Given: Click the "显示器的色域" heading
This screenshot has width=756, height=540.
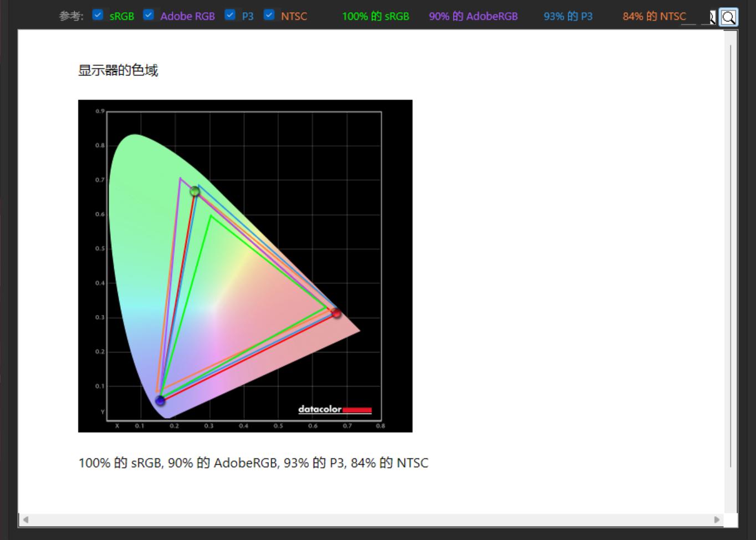Looking at the screenshot, I should [x=118, y=70].
